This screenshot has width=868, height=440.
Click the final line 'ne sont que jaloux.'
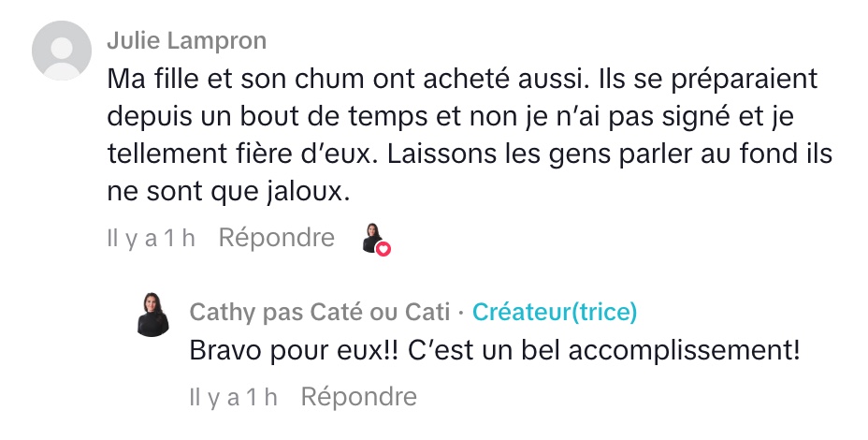coord(227,191)
